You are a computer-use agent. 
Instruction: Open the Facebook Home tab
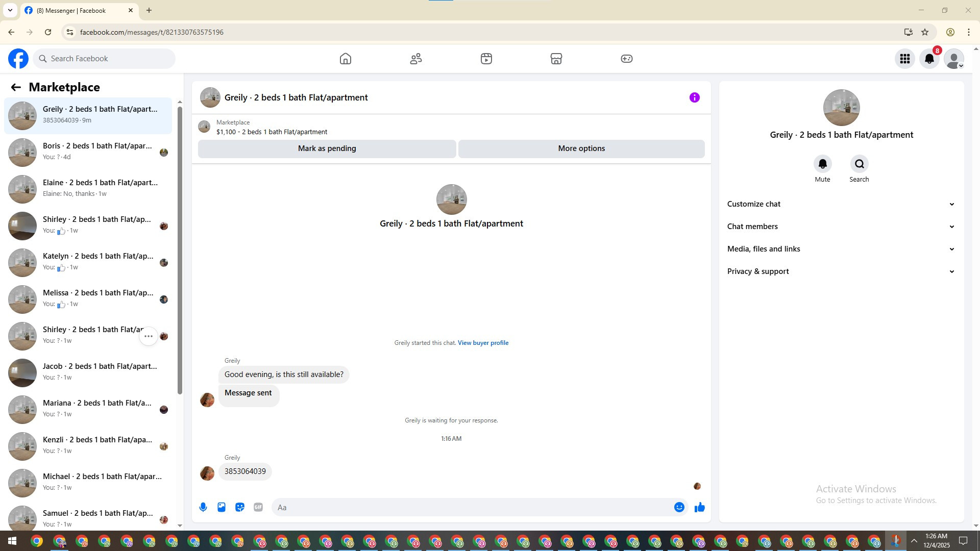(x=346, y=59)
